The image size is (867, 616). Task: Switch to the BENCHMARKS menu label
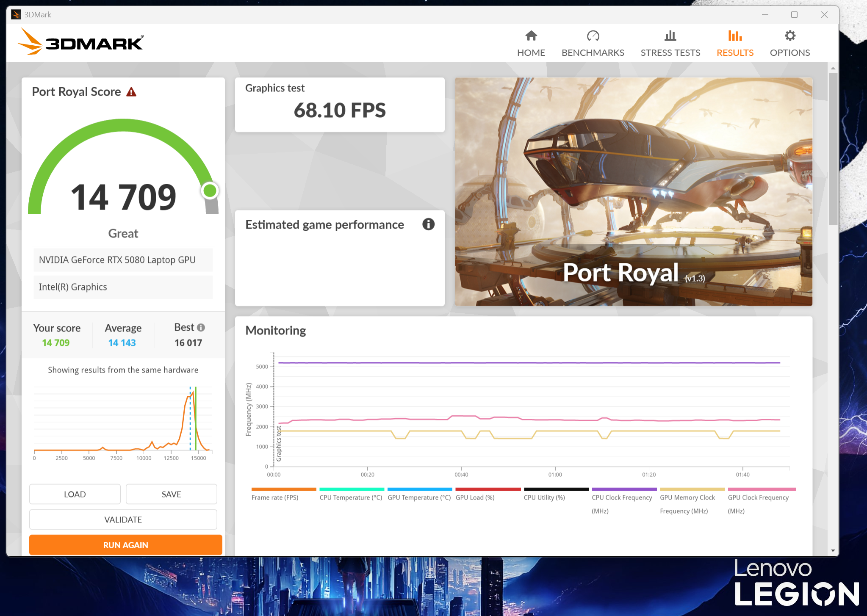click(x=593, y=53)
